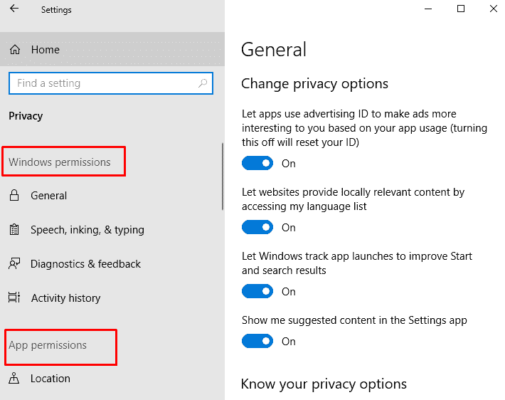The image size is (505, 400).
Task: Open Diagnostics & feedback settings
Action: 112,264
